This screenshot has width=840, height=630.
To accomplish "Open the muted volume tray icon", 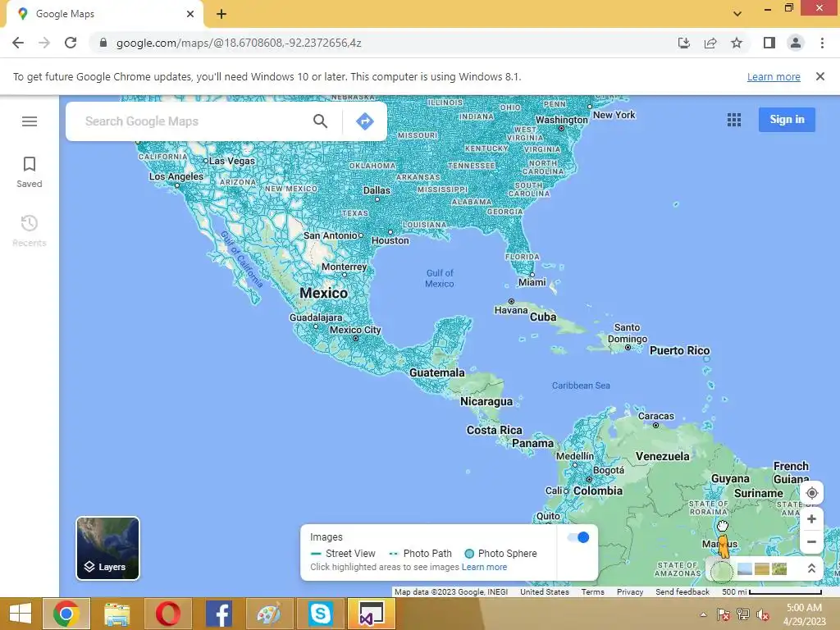I will click(763, 614).
